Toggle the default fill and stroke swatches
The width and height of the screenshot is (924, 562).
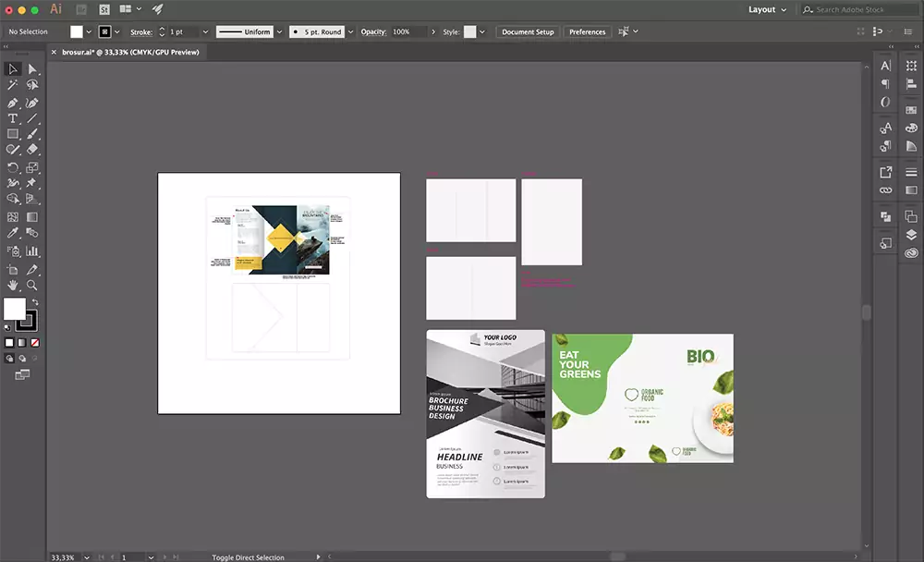[x=6, y=328]
